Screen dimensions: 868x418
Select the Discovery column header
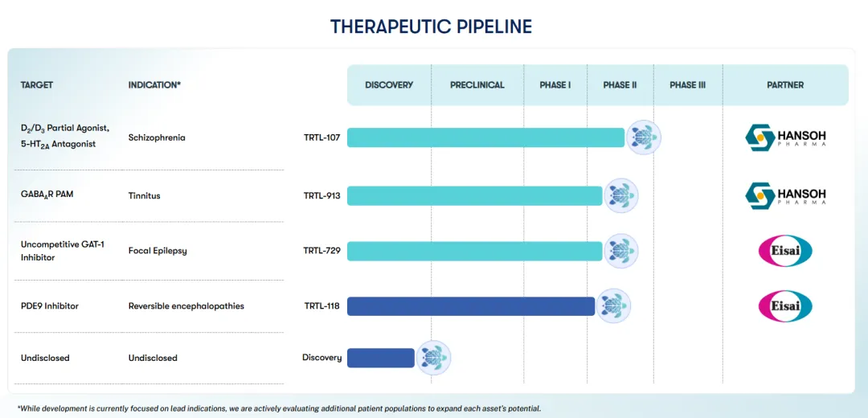[389, 85]
